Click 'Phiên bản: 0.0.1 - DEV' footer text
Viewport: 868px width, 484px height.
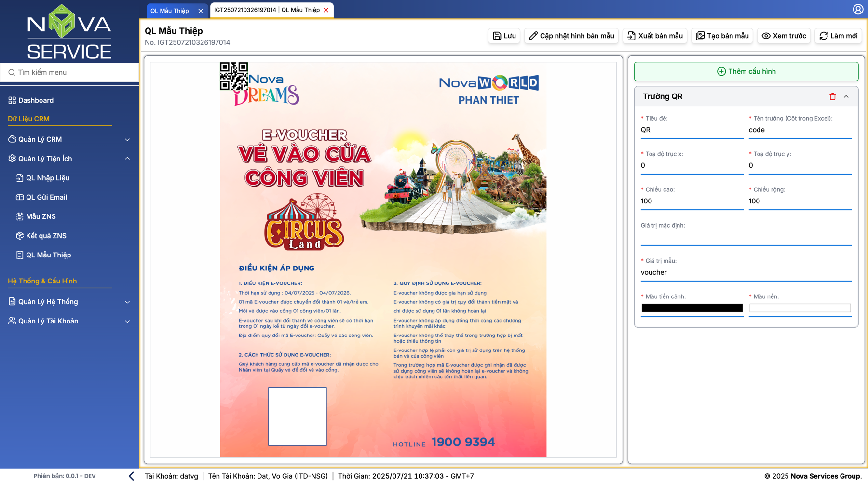(65, 476)
